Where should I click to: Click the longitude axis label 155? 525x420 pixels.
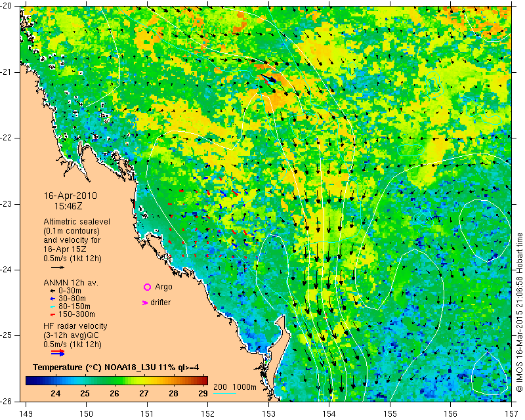[x=390, y=414]
